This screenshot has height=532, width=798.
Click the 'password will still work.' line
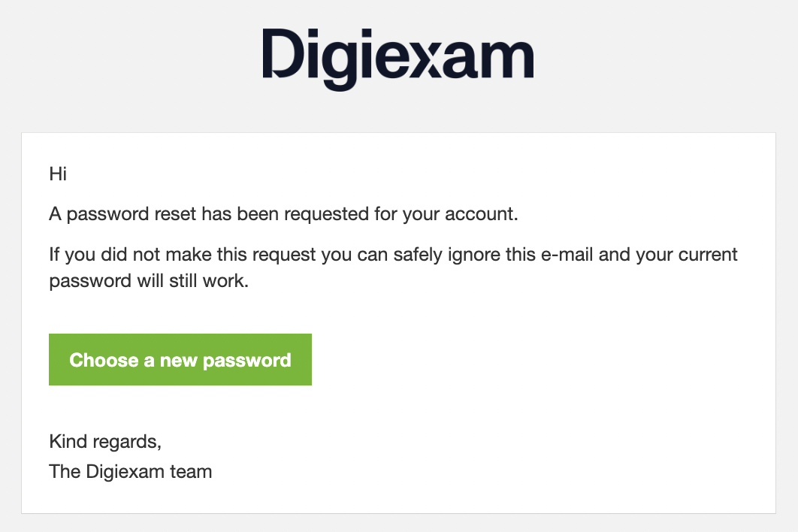pos(149,281)
